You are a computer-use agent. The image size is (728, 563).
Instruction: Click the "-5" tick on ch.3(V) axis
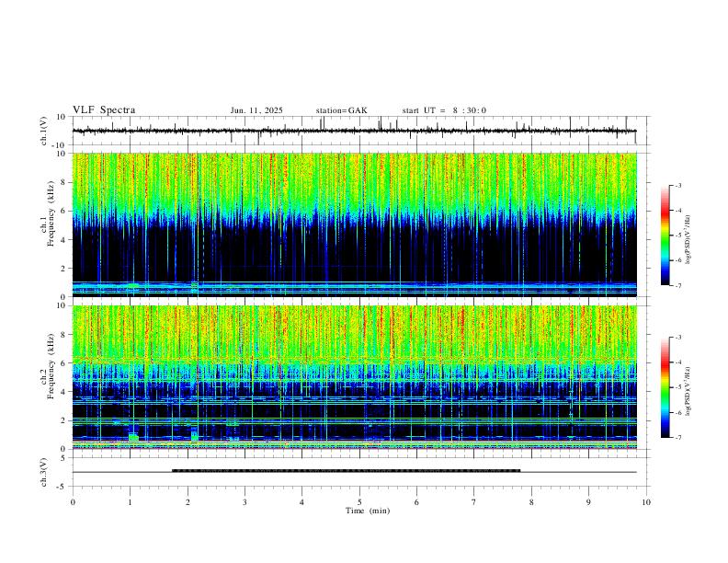pyautogui.click(x=62, y=487)
